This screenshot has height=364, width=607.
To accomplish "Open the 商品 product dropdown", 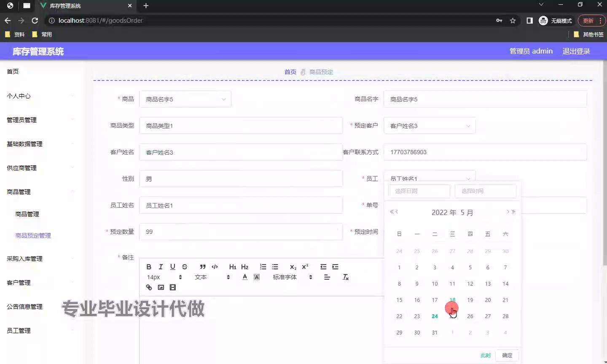I will point(185,99).
